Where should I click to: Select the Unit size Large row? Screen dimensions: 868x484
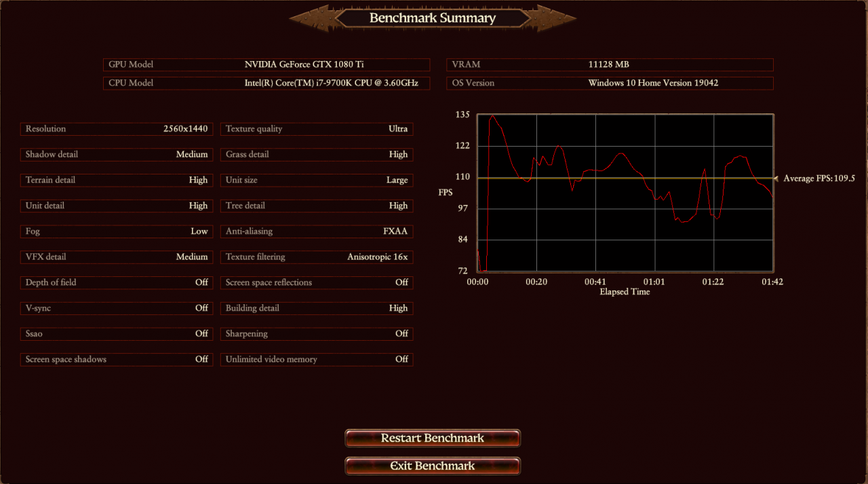coord(317,181)
